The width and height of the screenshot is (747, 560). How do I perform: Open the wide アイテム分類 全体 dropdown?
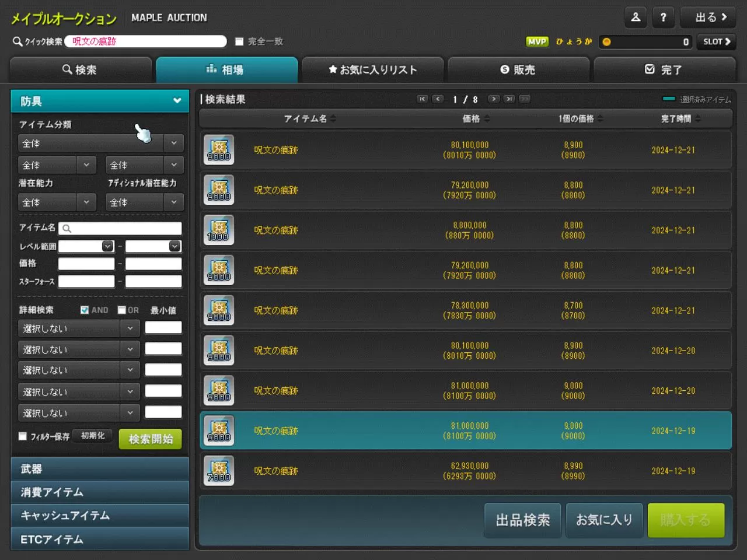[x=101, y=143]
